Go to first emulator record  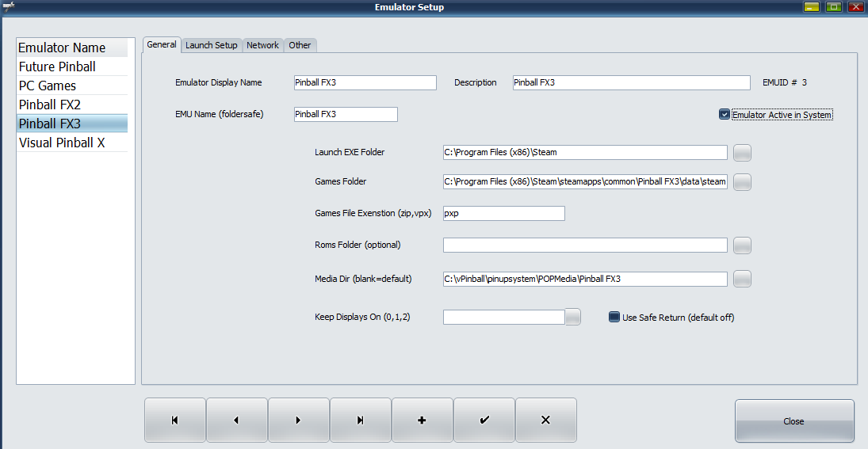pos(174,420)
